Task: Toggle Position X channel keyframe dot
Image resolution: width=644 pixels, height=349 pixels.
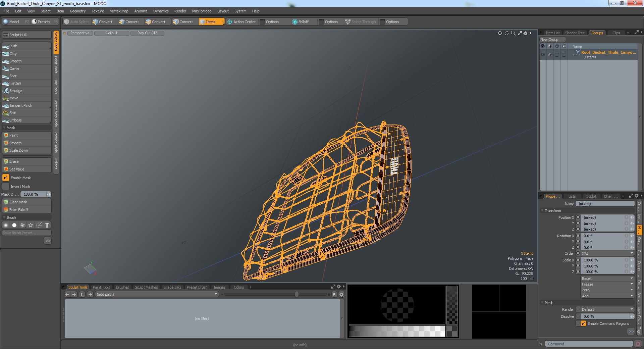Action: 578,217
